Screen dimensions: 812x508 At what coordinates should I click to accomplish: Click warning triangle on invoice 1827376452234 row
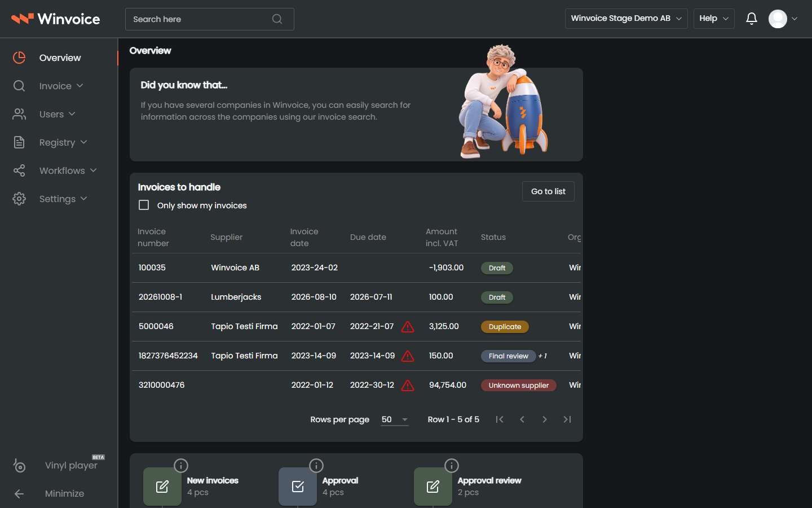click(x=408, y=356)
